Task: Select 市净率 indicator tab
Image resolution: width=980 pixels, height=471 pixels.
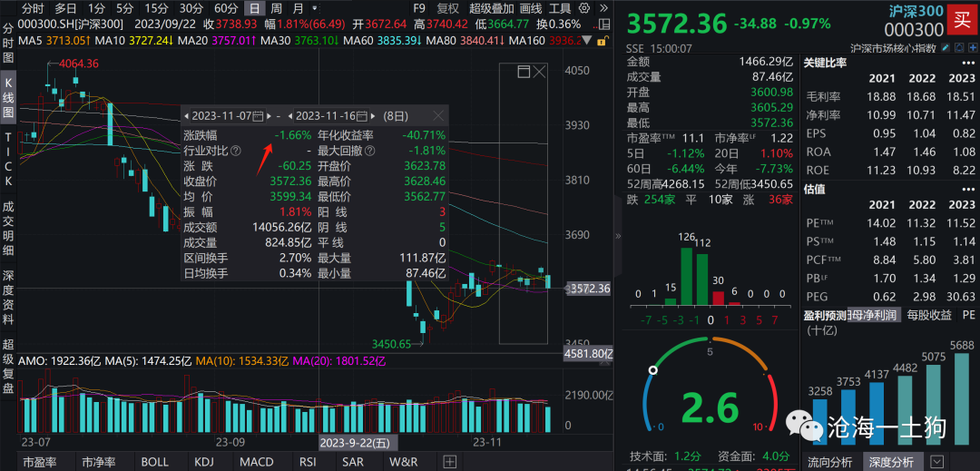Action: (x=99, y=462)
